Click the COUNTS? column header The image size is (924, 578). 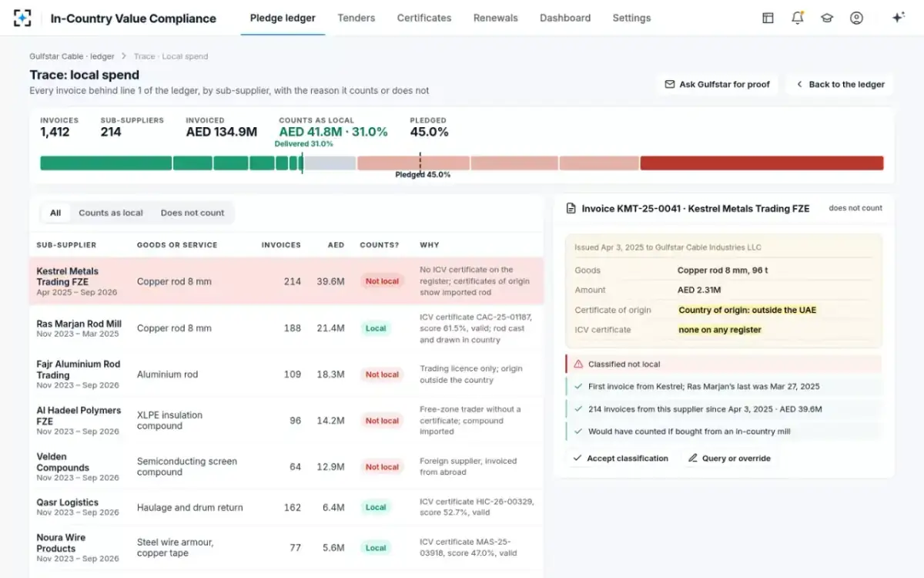point(380,245)
